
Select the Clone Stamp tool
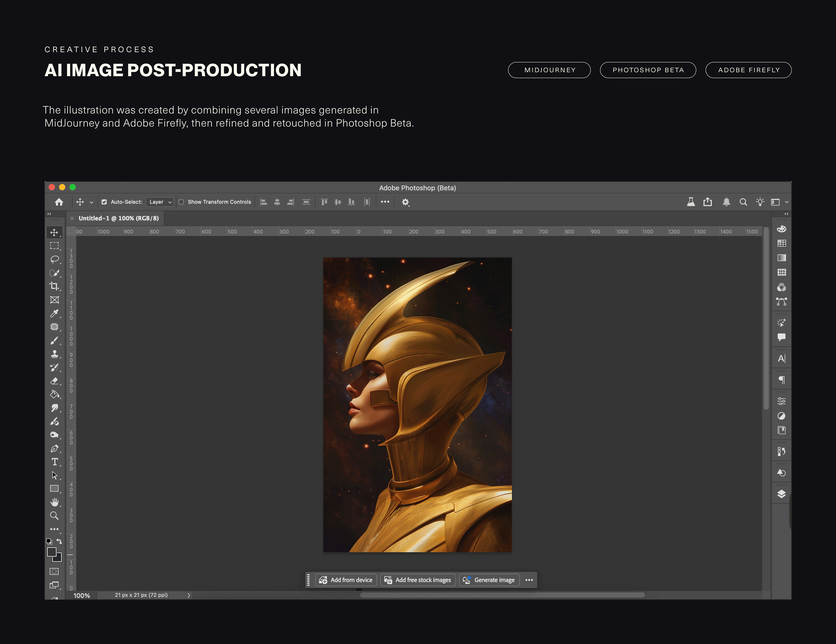[54, 354]
